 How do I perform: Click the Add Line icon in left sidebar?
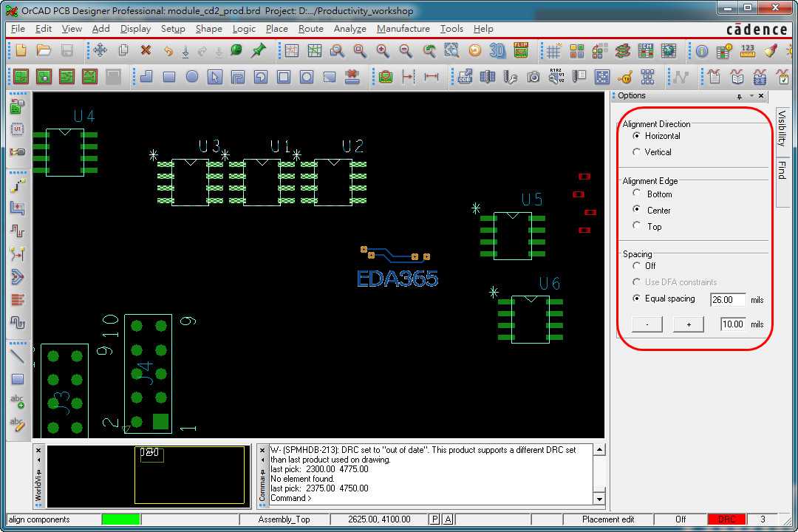(x=17, y=356)
